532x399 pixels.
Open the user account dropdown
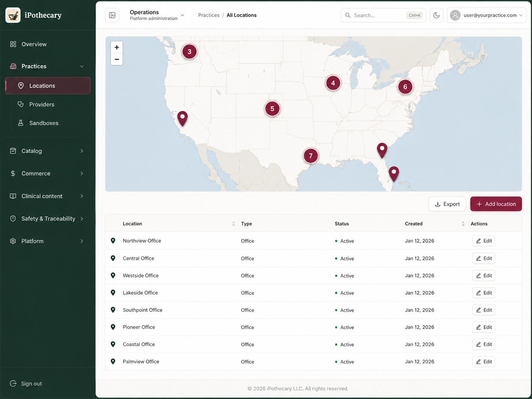point(486,15)
